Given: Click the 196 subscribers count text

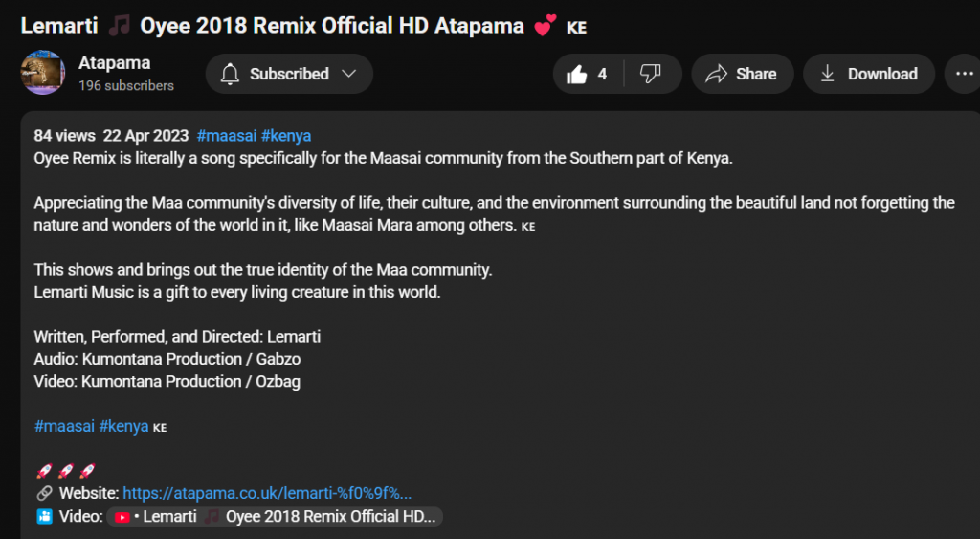Looking at the screenshot, I should click(x=126, y=86).
